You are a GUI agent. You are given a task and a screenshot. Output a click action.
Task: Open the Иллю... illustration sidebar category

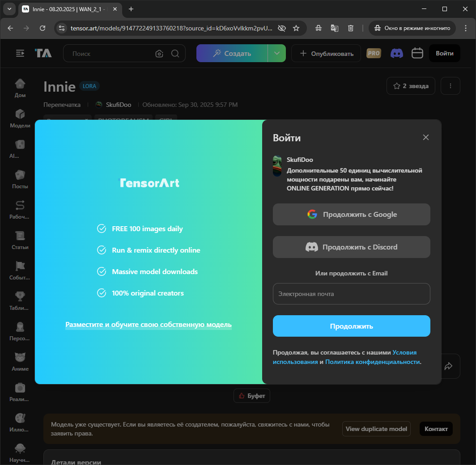(x=20, y=422)
